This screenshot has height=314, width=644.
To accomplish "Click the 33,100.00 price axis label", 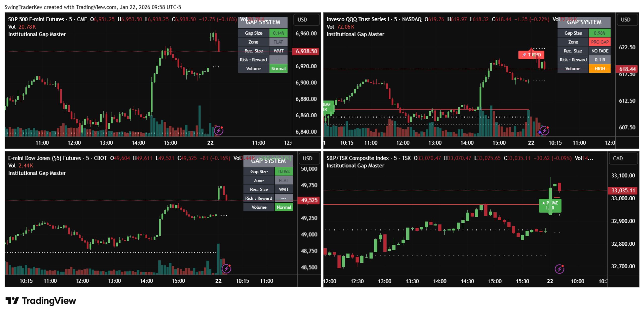I will click(x=623, y=175).
